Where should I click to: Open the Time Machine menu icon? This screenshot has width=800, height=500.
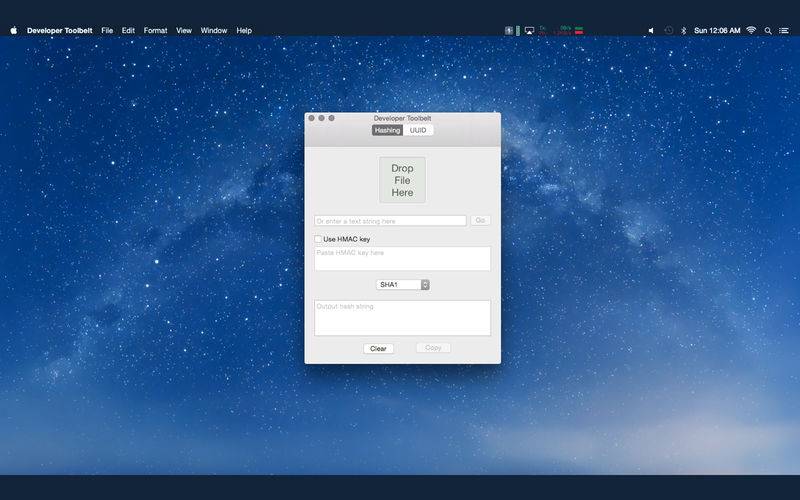668,31
